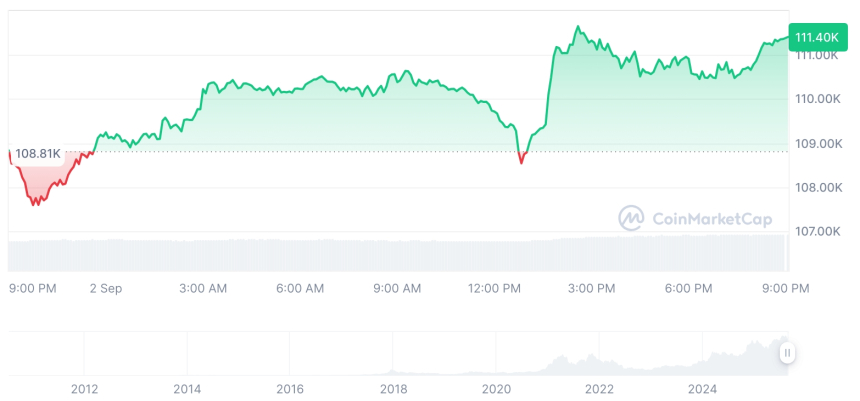Screen dimensions: 860x401
Task: Select the 2018 mark on the navigator timeline
Action: click(393, 388)
